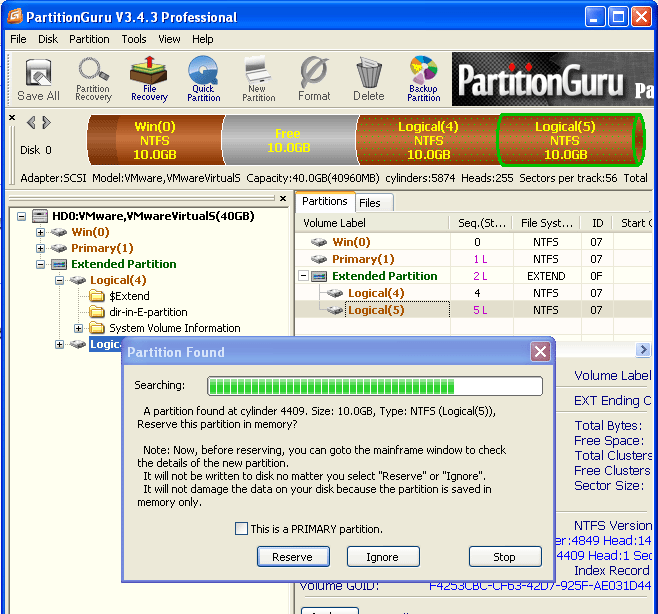Viewport: 658px width, 614px height.
Task: Click the Format toolbar icon
Action: 314,79
